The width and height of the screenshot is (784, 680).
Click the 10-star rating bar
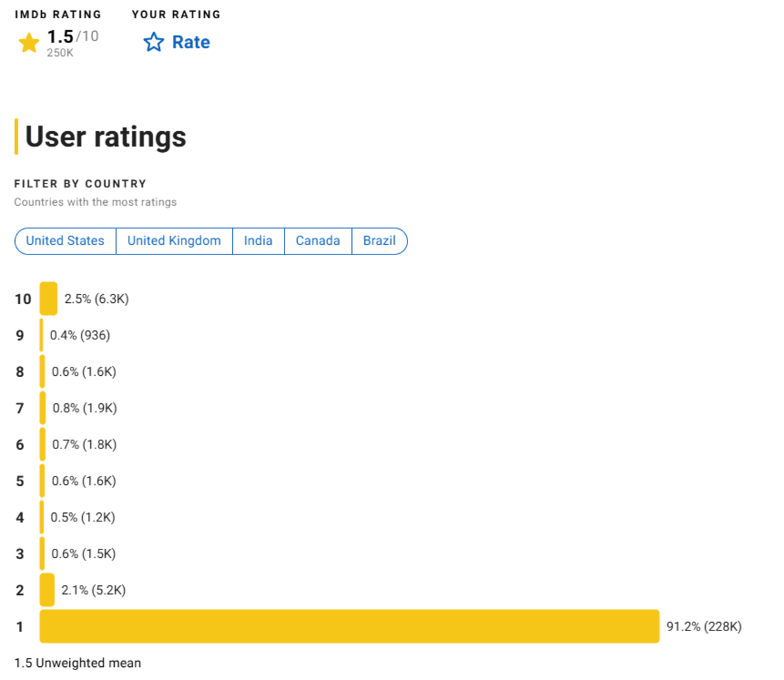point(48,299)
